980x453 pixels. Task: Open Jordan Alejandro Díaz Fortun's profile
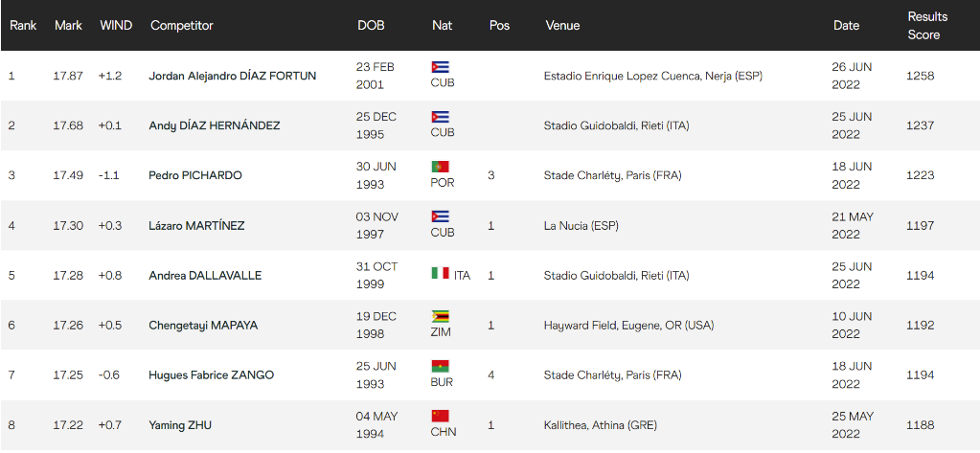[x=232, y=76]
